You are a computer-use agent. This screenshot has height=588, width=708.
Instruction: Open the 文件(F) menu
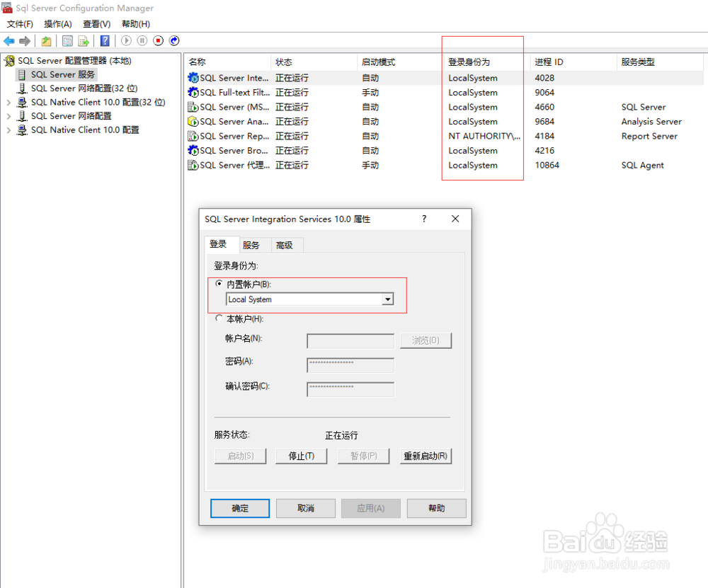pyautogui.click(x=20, y=24)
